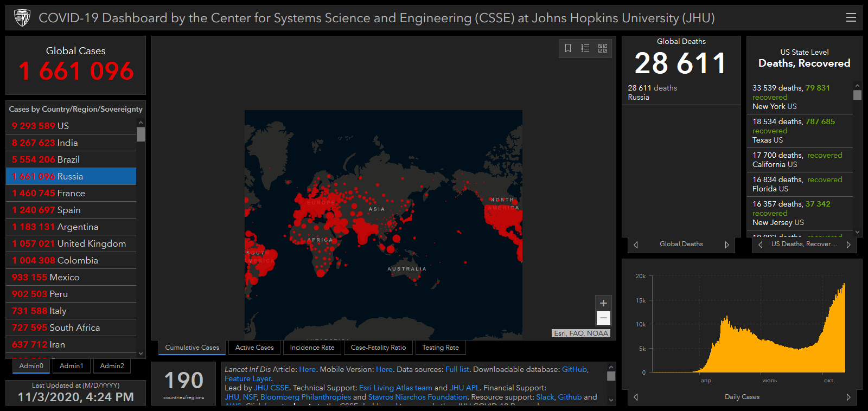This screenshot has height=411, width=868.
Task: Open the hamburger menu in the header
Action: pos(851,17)
